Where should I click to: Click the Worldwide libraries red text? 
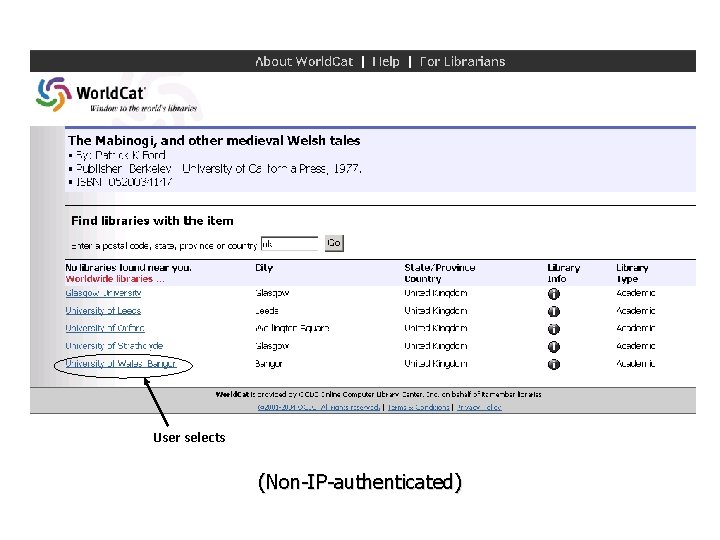pyautogui.click(x=114, y=279)
